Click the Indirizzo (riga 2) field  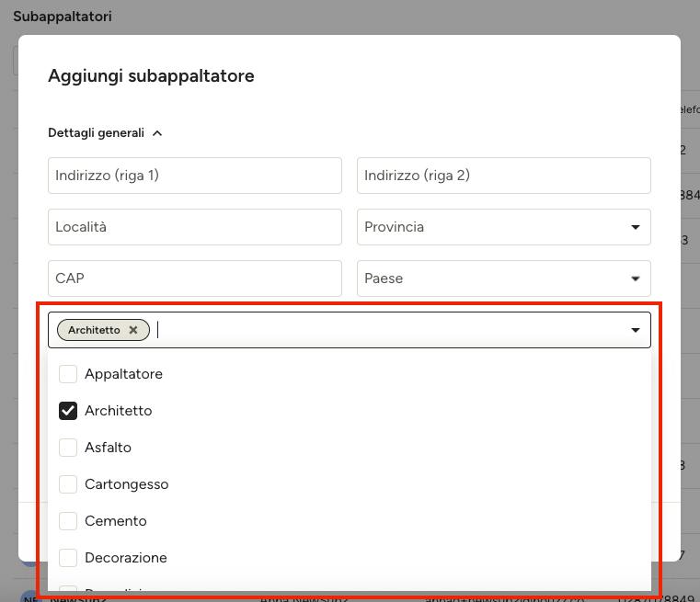click(504, 176)
